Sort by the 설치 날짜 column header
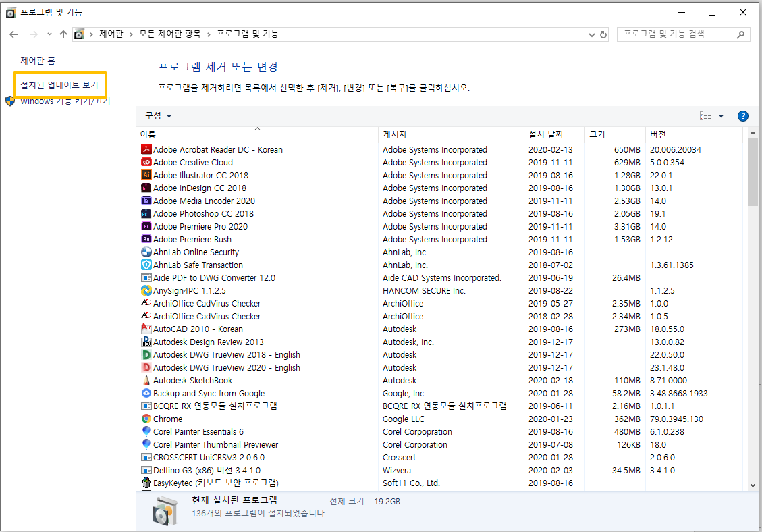The height and width of the screenshot is (532, 762). tap(555, 134)
